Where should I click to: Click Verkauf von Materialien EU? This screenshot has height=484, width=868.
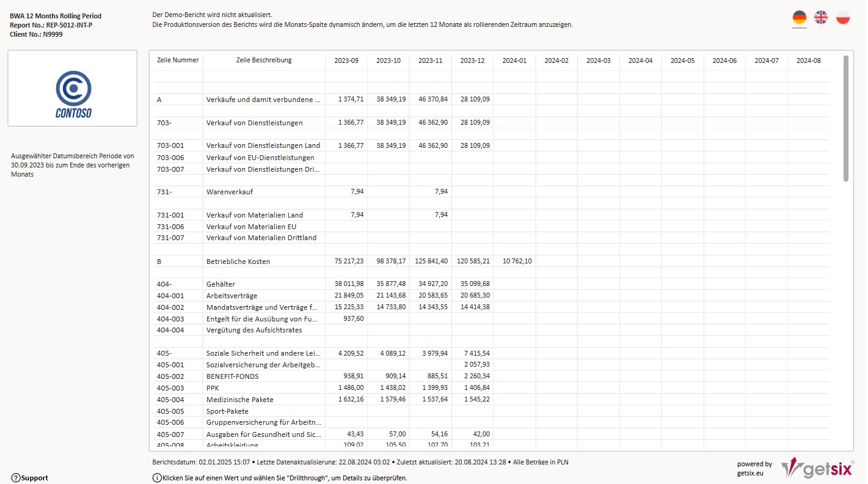point(251,227)
